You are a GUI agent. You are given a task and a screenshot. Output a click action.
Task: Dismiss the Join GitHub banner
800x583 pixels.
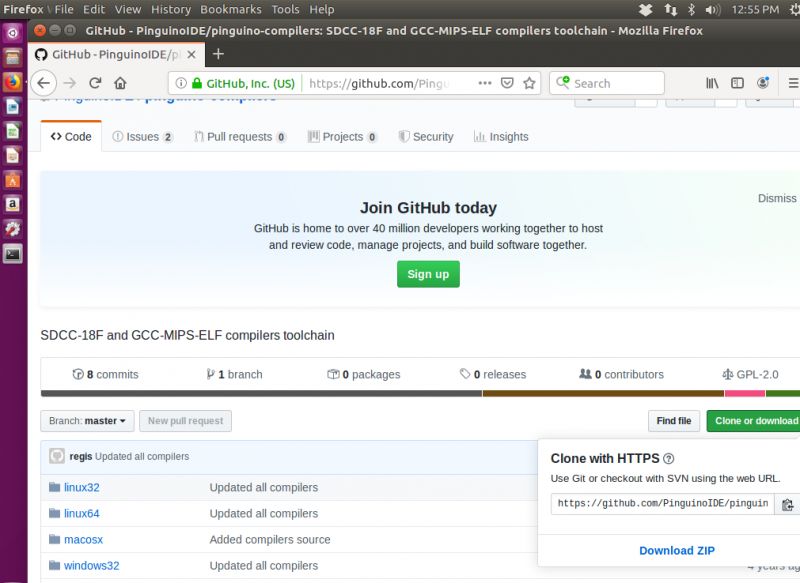pyautogui.click(x=777, y=198)
